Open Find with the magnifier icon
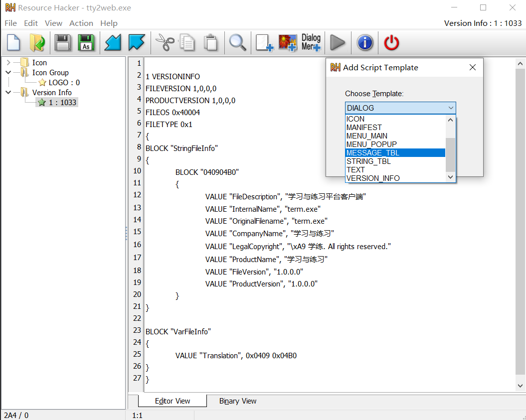The image size is (526, 420). (237, 42)
